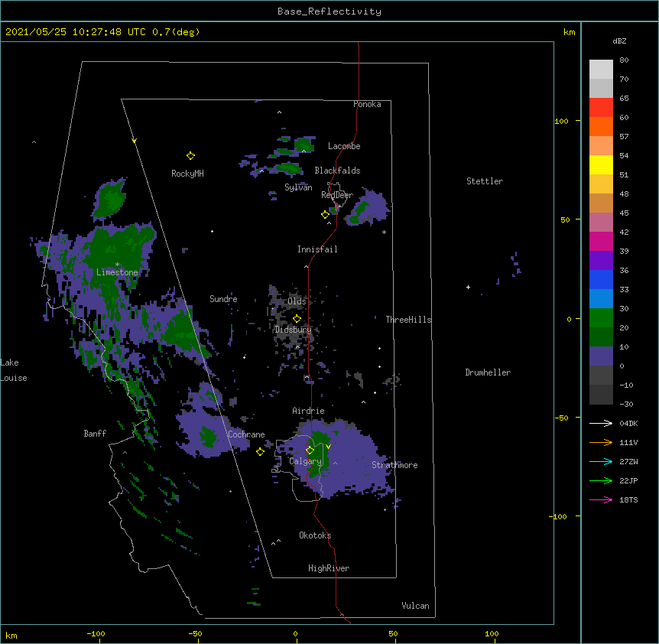
Task: Select the dark gray -10 dBZ swatch
Action: [x=601, y=395]
